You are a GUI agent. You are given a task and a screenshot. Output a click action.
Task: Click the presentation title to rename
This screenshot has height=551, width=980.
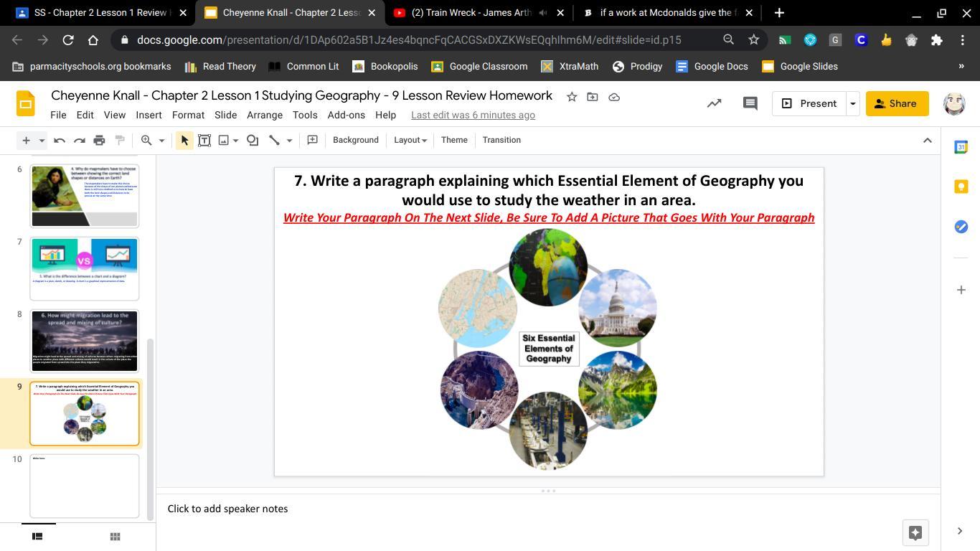301,95
